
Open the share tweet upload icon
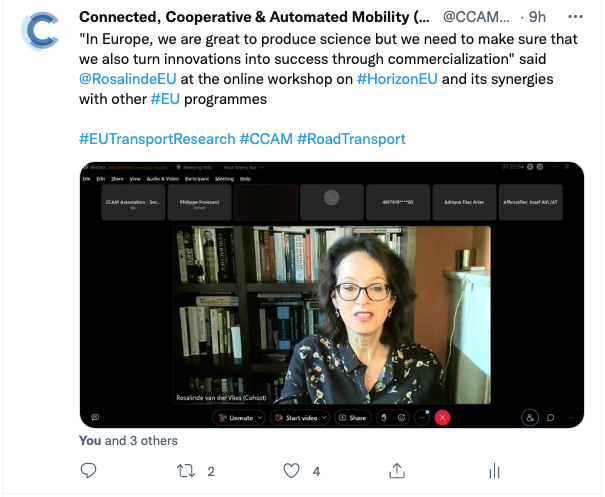397,471
